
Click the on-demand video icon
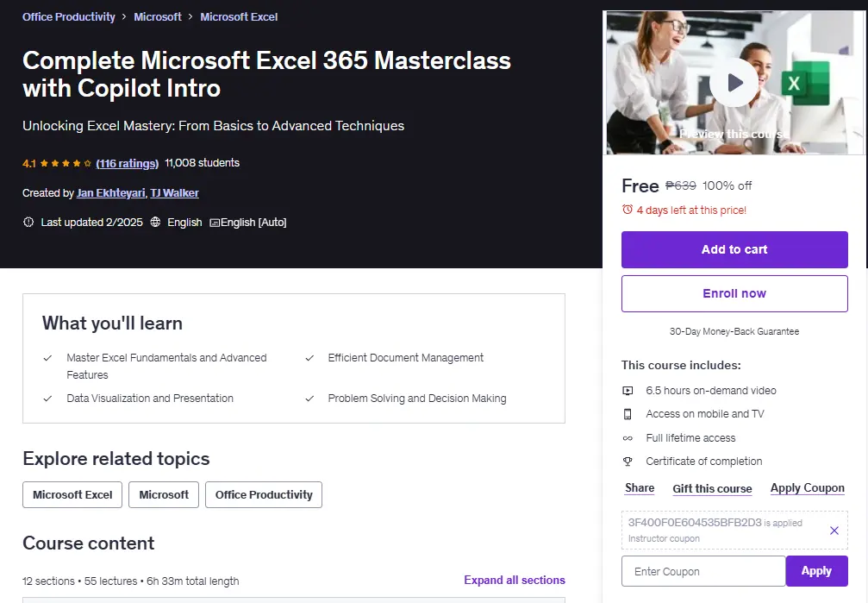[628, 391]
